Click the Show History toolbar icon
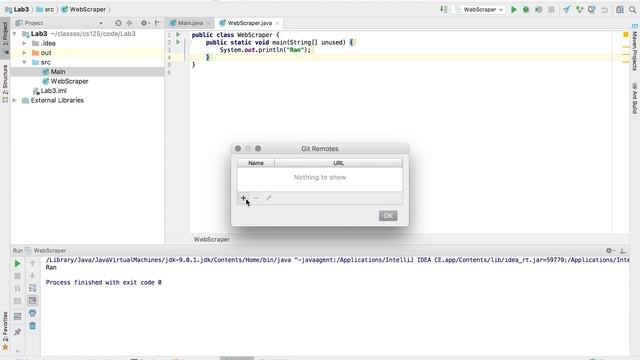640x360 pixels. point(591,9)
